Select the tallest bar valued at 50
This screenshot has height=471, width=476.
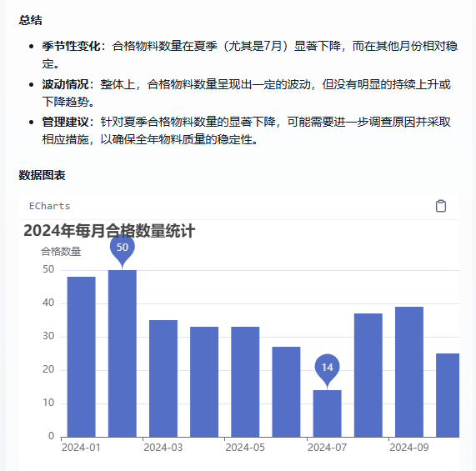[x=123, y=353]
